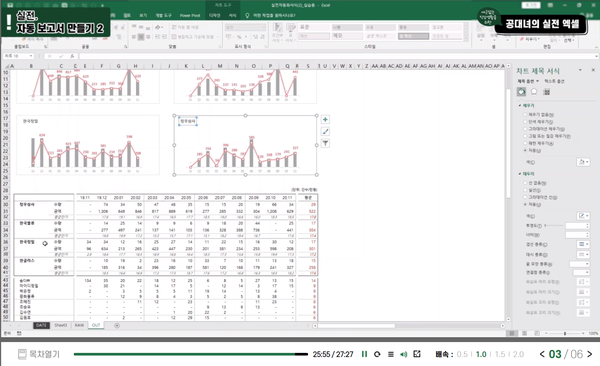The height and width of the screenshot is (366, 600).
Task: Open the Name Box dropdown arrow
Action: pos(30,56)
